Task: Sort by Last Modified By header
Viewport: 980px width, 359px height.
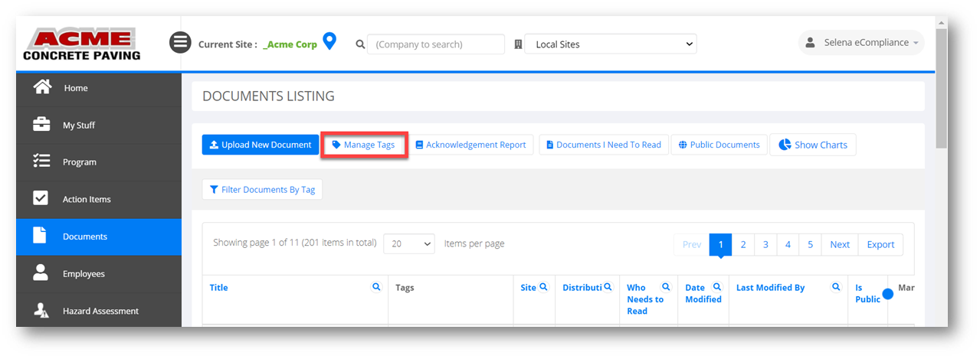Action: pos(770,288)
